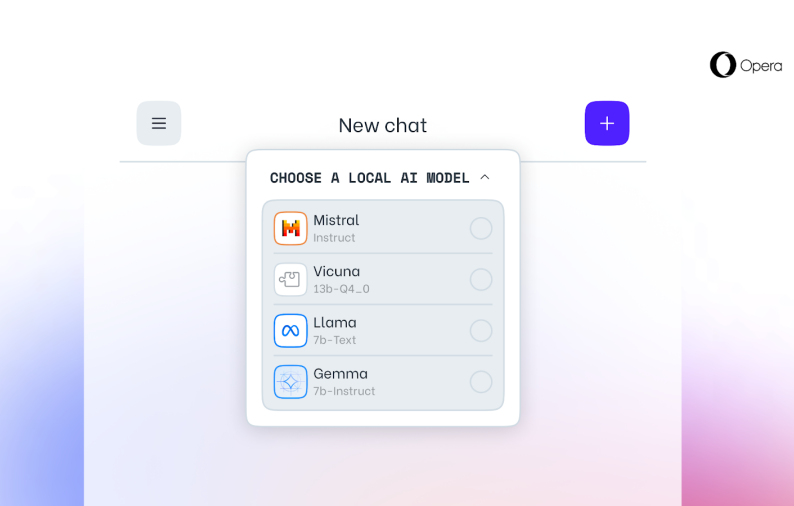Viewport: 794px width, 506px height.
Task: Click the Llama Meta icon
Action: pyautogui.click(x=291, y=330)
